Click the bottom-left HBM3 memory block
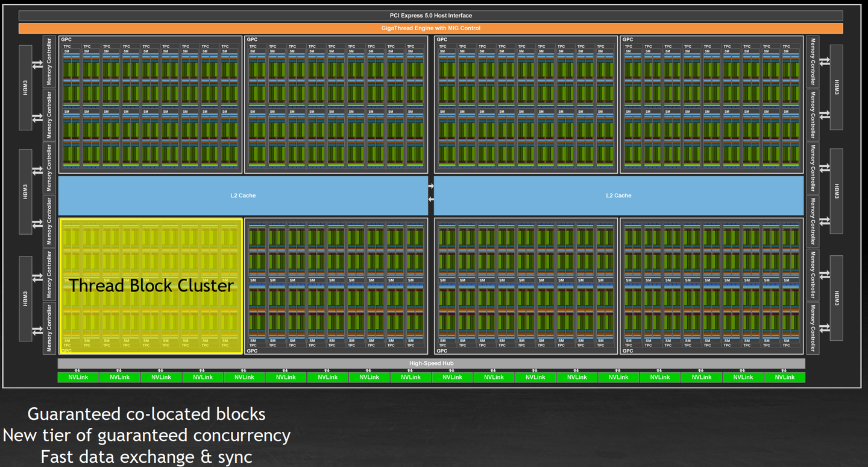Screen dimensions: 868x467 click(x=25, y=298)
